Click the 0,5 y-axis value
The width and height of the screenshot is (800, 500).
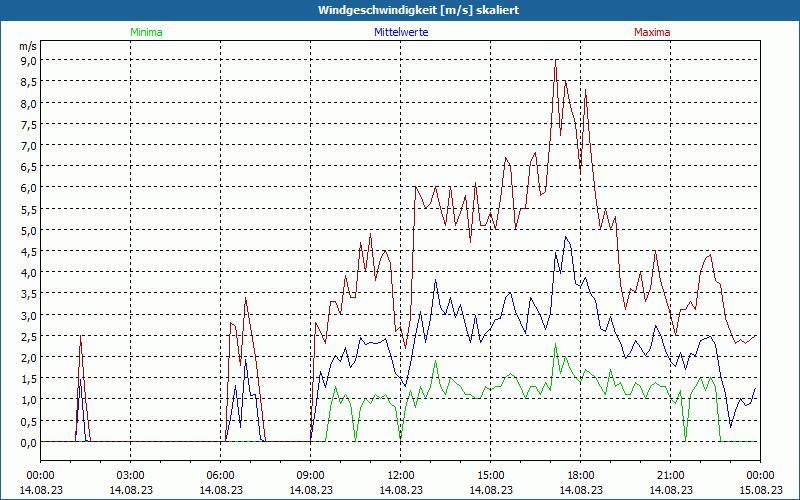pos(29,422)
